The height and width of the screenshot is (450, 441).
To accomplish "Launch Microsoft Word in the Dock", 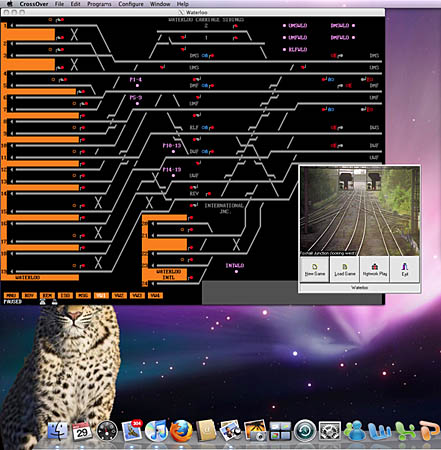I will [x=379, y=431].
